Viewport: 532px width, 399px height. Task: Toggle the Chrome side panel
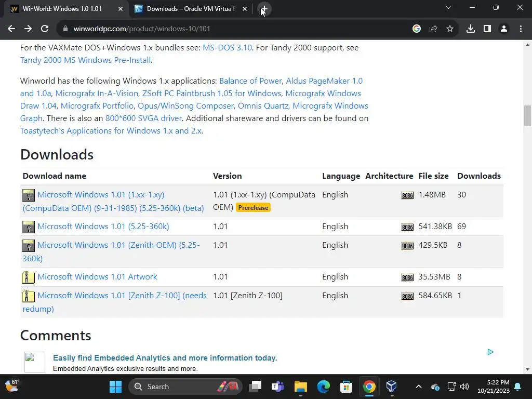click(487, 29)
